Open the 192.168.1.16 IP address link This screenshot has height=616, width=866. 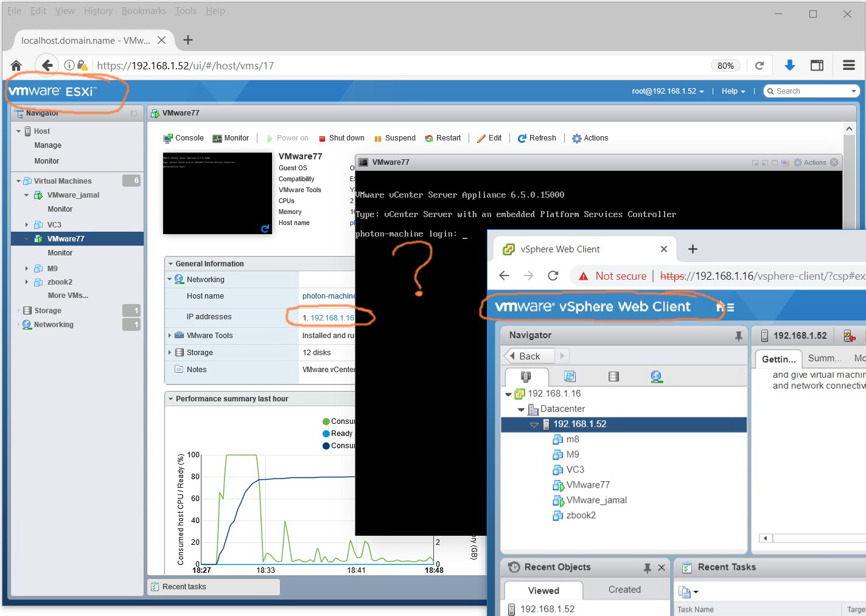click(x=332, y=318)
